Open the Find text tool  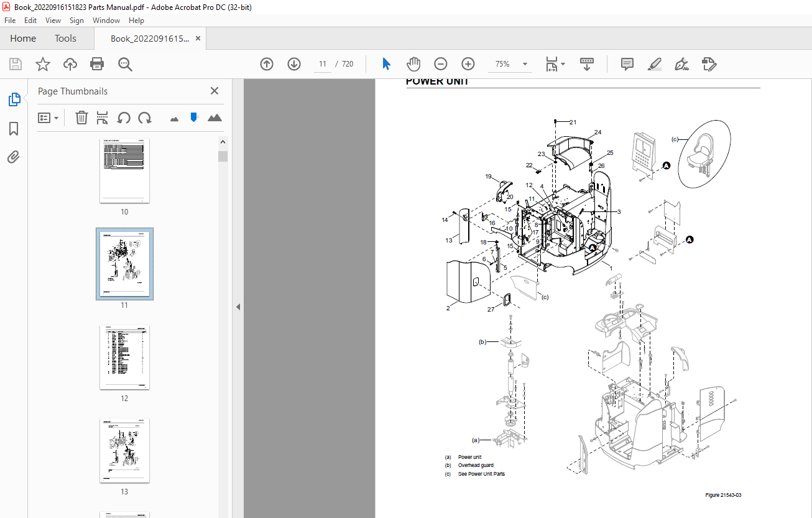click(x=125, y=64)
